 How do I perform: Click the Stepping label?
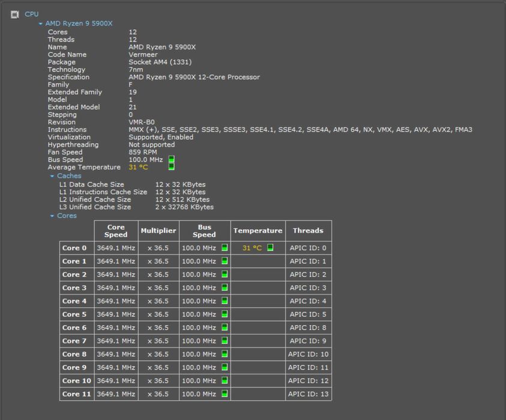pos(62,115)
